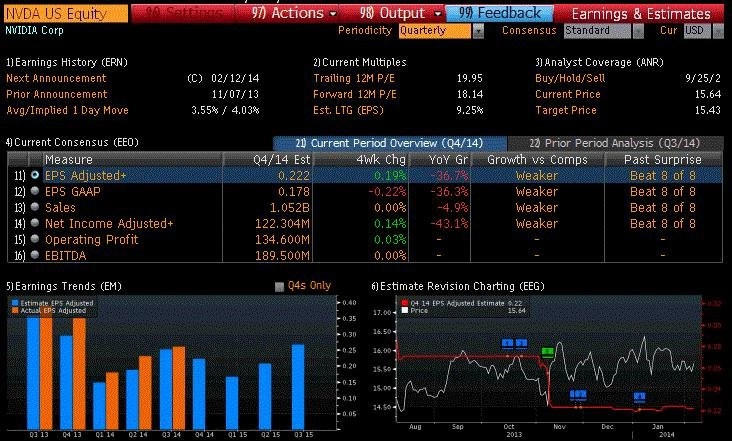Screen dimensions: 732x441
Task: Select the Sales radio button
Action: [35, 207]
